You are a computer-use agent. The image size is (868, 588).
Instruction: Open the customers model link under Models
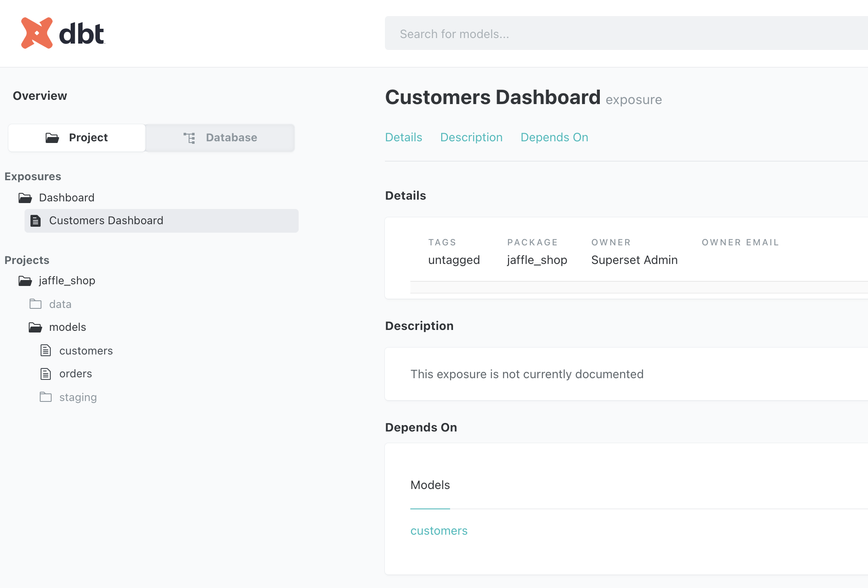(x=439, y=531)
